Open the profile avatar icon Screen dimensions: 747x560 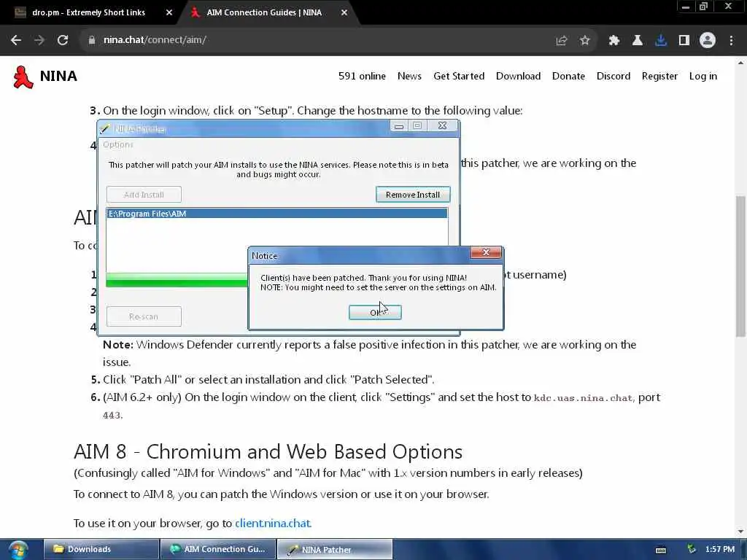(x=708, y=41)
